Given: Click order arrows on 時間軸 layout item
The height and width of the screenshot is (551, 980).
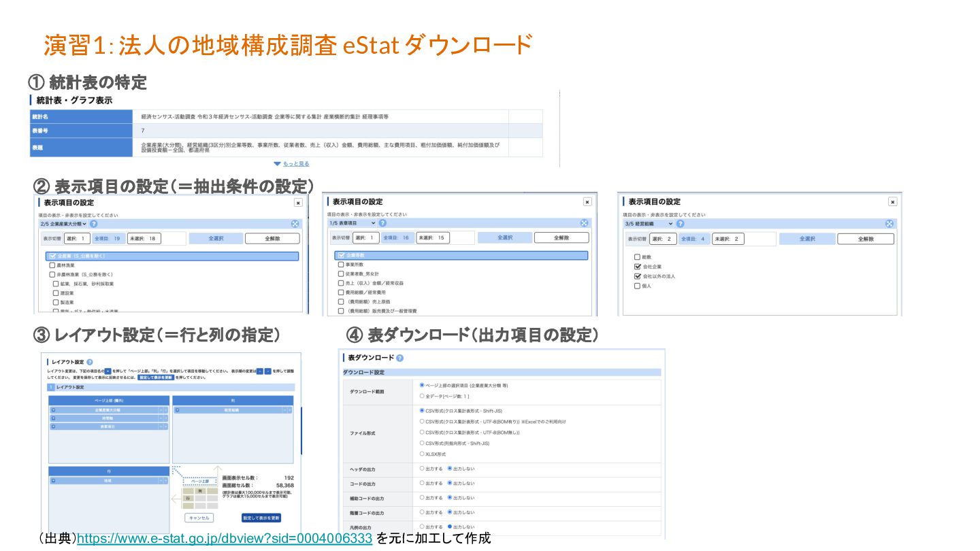Looking at the screenshot, I should click(x=163, y=418).
